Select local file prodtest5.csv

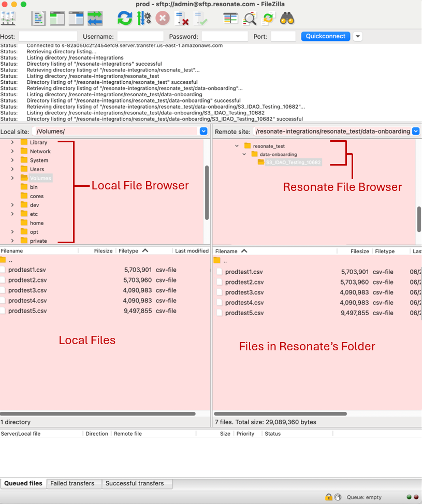(27, 311)
